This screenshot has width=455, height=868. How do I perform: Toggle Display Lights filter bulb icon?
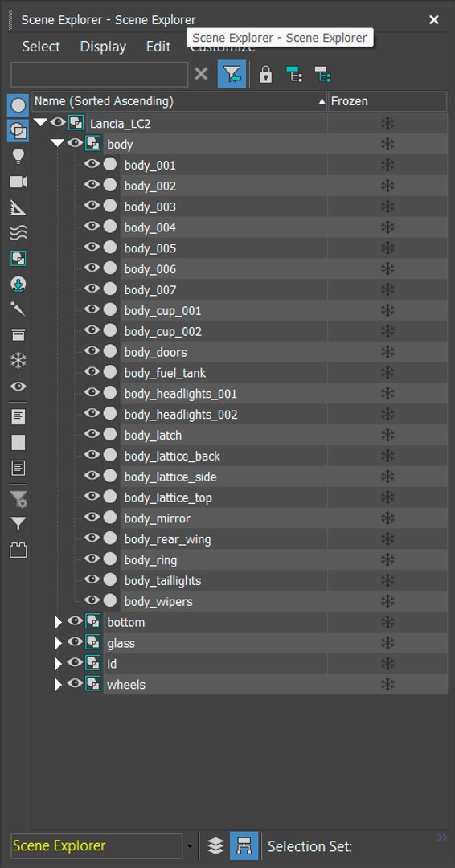pos(18,157)
